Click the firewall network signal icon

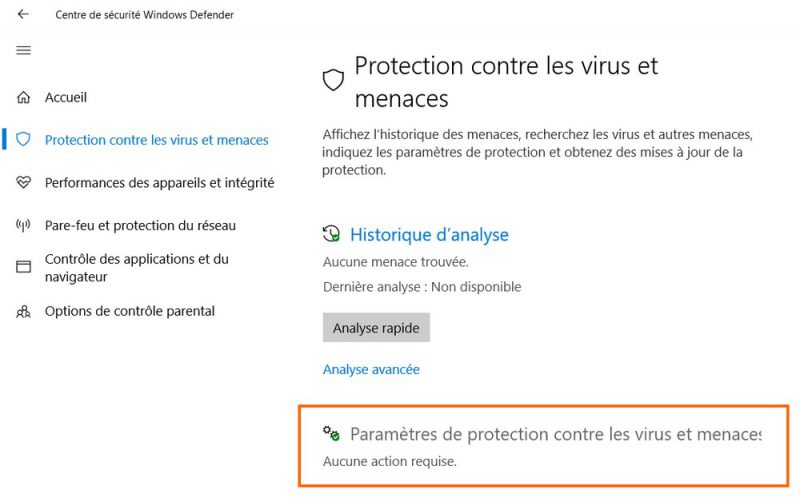[x=23, y=226]
